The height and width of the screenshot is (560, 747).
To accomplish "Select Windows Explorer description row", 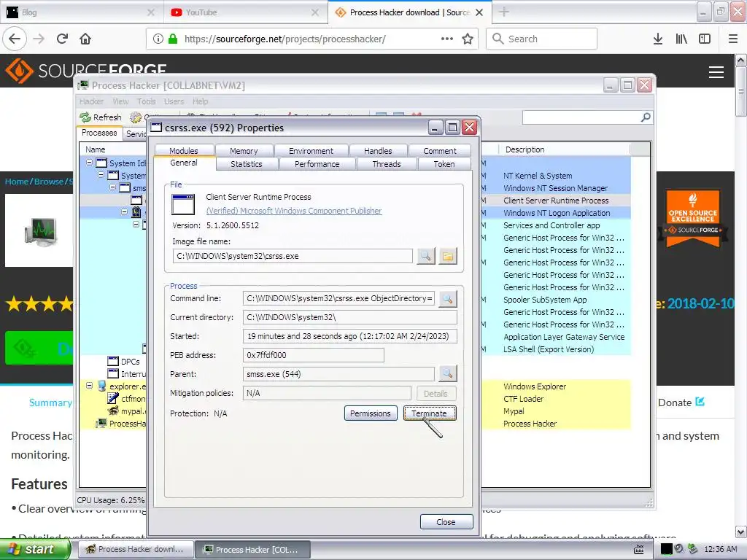I will [535, 386].
